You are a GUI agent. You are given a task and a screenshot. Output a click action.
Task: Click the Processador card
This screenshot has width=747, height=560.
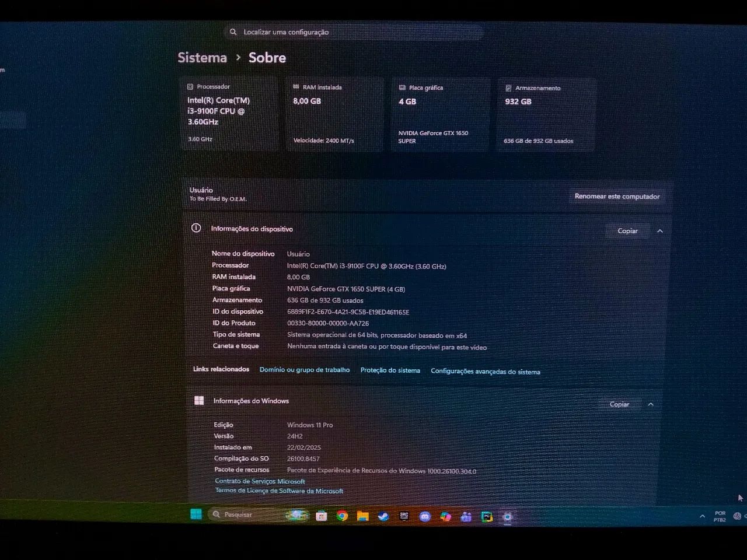230,114
